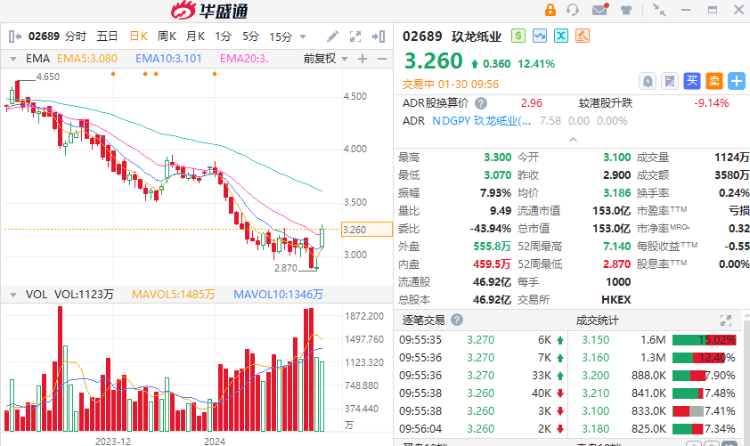Click the stock name 玖龙纸业
This screenshot has width=750, height=446.
pyautogui.click(x=477, y=36)
